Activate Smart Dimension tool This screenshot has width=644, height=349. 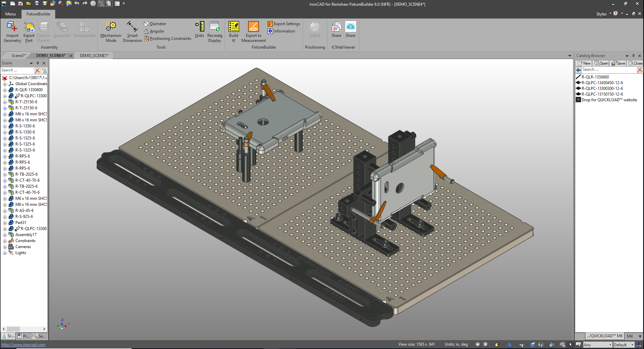tap(132, 31)
